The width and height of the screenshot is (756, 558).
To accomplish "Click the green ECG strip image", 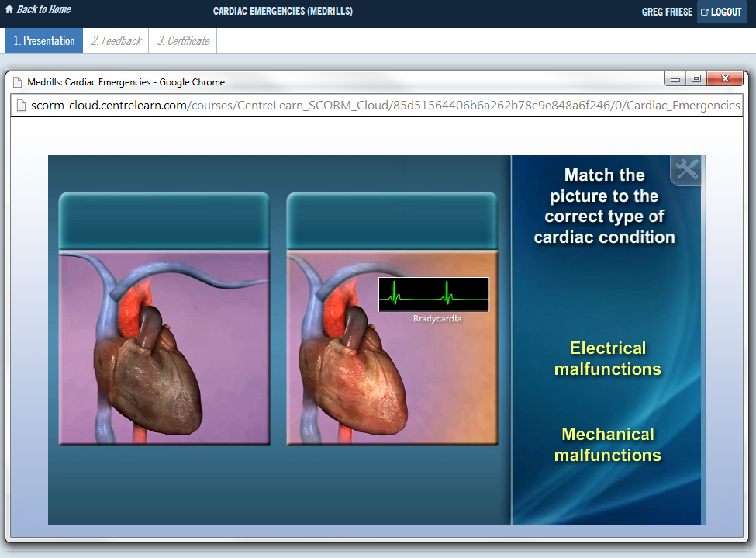I will [433, 294].
